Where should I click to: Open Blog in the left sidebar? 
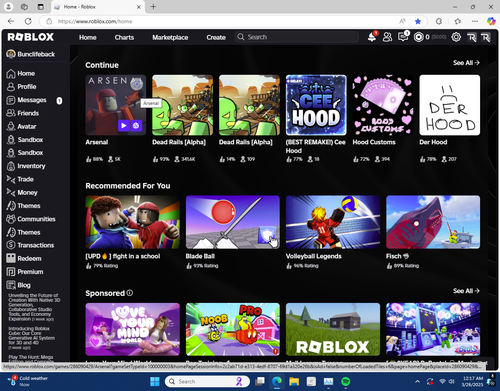(19, 285)
